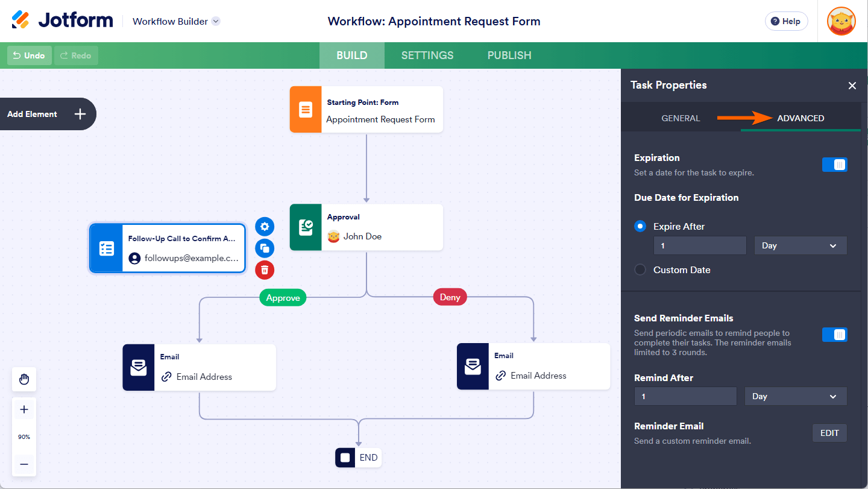Zoom out with the minus icon
The image size is (868, 489).
24,464
